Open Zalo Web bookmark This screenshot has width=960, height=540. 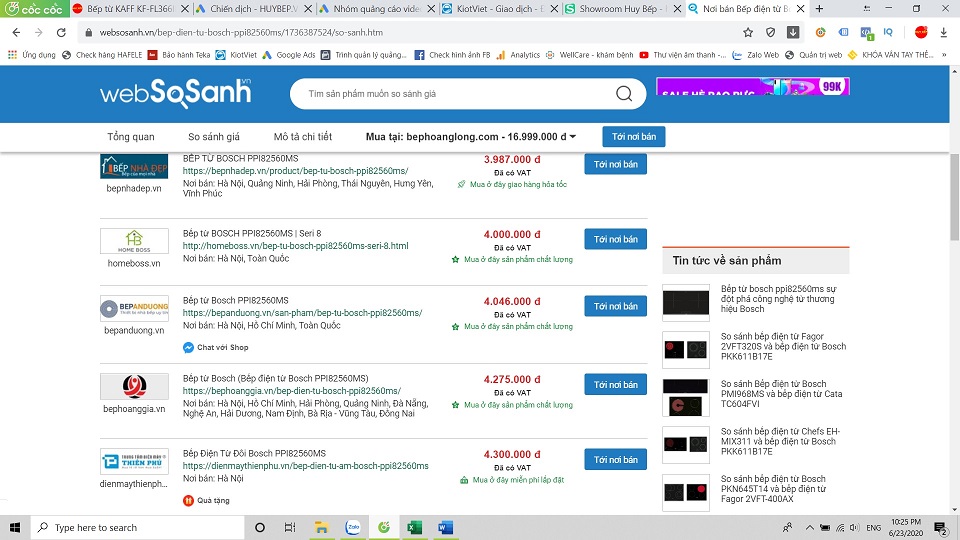[756, 54]
